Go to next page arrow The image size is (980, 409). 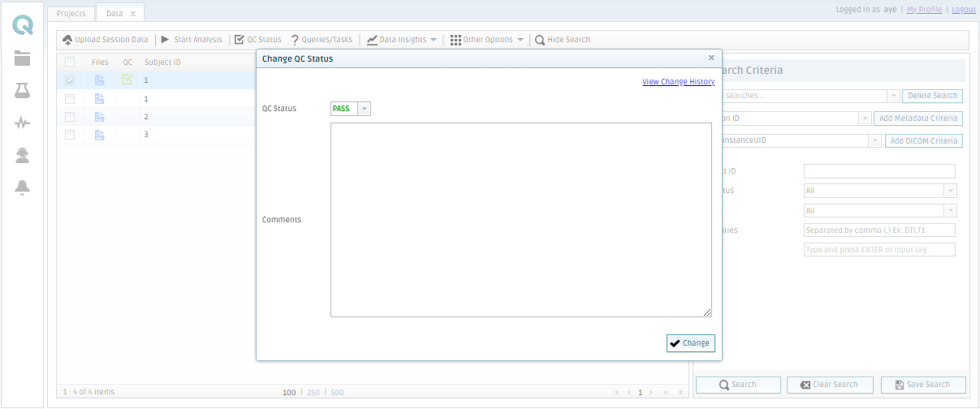coord(651,393)
